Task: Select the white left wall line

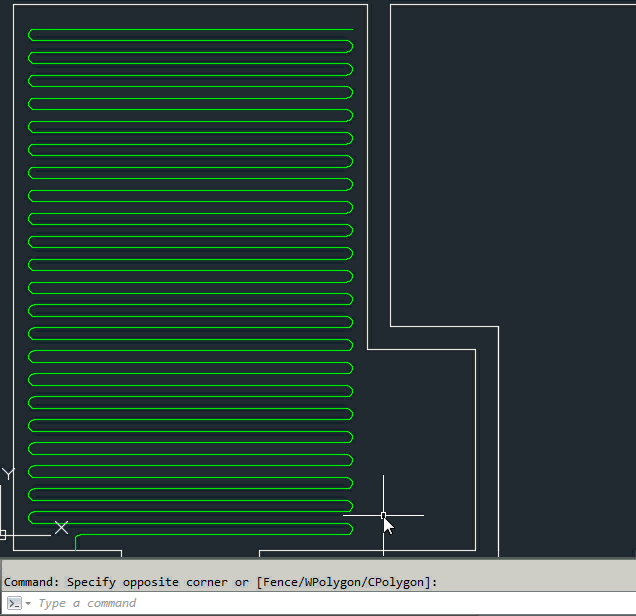Action: tap(14, 250)
